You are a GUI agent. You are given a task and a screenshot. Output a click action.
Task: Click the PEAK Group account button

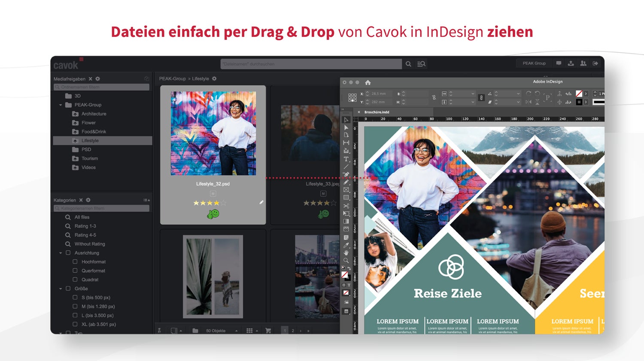[534, 63]
